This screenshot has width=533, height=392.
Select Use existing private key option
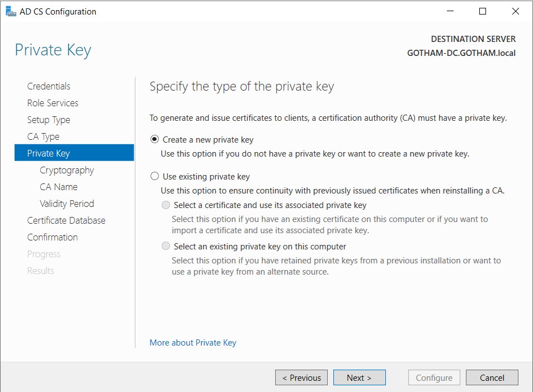pos(155,177)
